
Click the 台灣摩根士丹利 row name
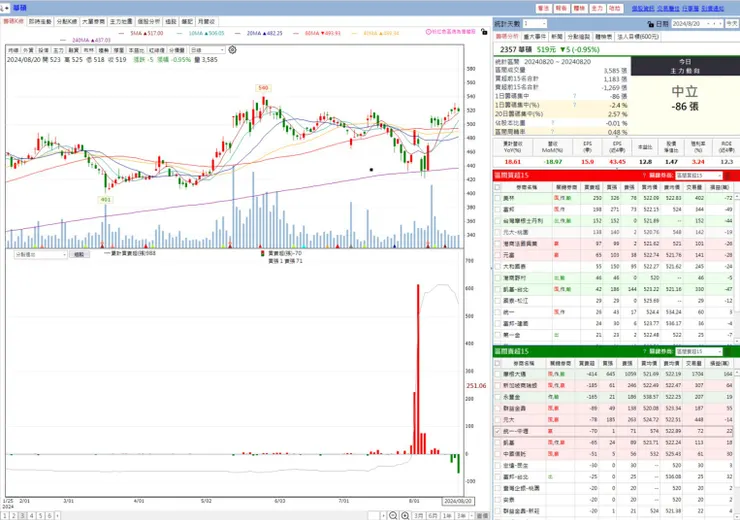click(x=523, y=221)
